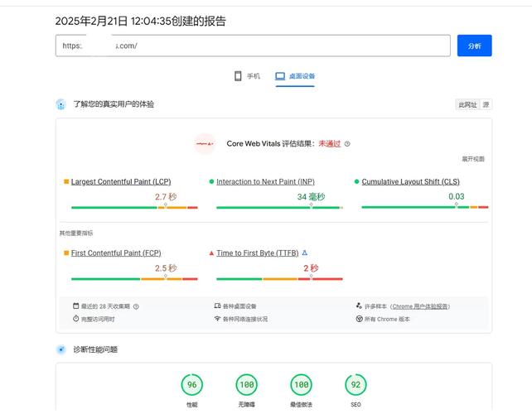Click the calendar icon for 28 天收集期

tap(75, 306)
